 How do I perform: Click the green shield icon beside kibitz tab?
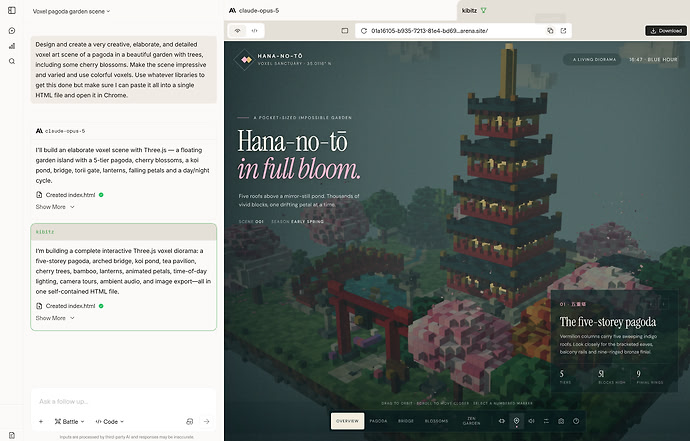pos(483,11)
